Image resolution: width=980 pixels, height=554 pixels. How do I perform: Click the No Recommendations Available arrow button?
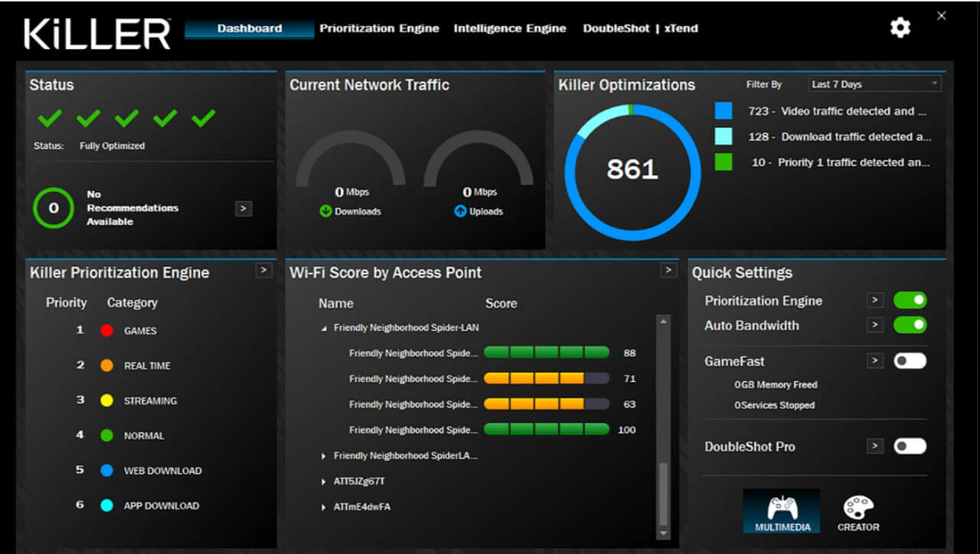point(243,208)
